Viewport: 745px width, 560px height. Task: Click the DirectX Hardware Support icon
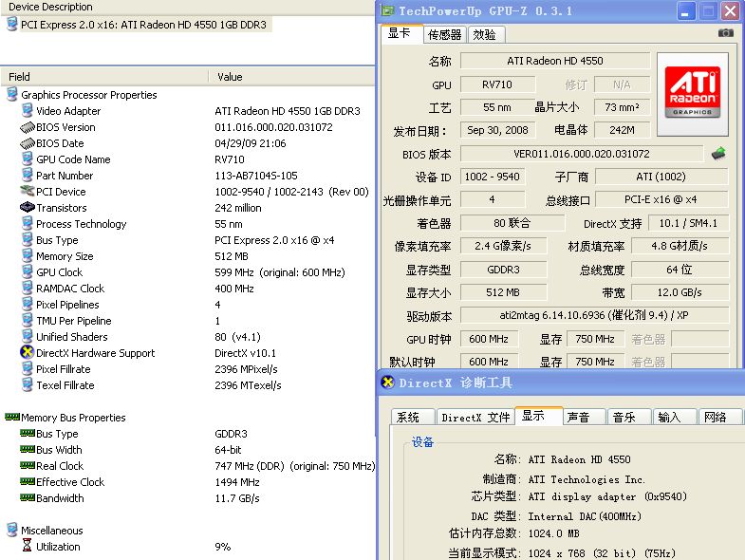(28, 352)
